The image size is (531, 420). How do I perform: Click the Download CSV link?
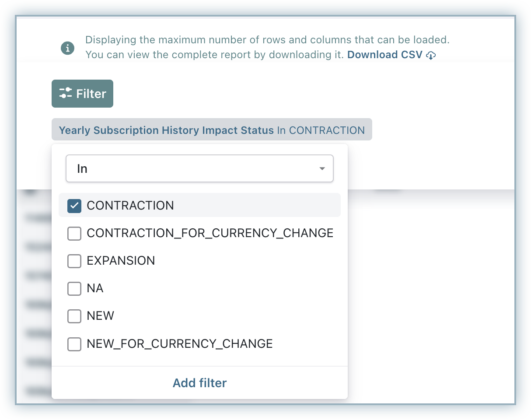tap(385, 55)
